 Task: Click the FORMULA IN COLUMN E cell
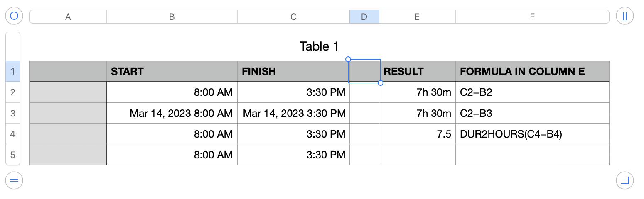coord(532,71)
